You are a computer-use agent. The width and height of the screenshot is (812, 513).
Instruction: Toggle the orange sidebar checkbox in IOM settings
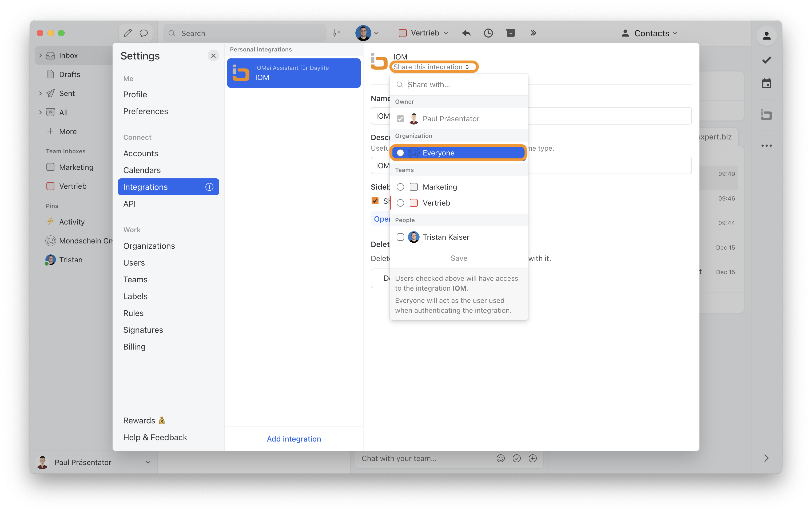point(375,201)
